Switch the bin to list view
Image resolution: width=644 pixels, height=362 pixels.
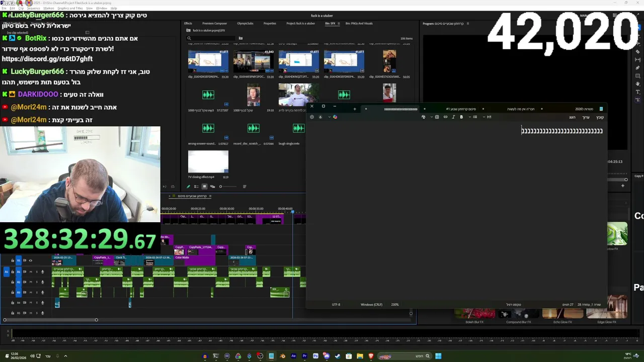196,187
